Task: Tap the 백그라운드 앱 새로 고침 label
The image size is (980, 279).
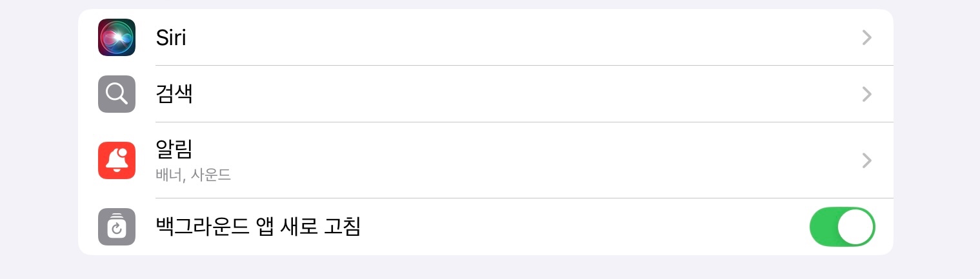Action: 257,227
